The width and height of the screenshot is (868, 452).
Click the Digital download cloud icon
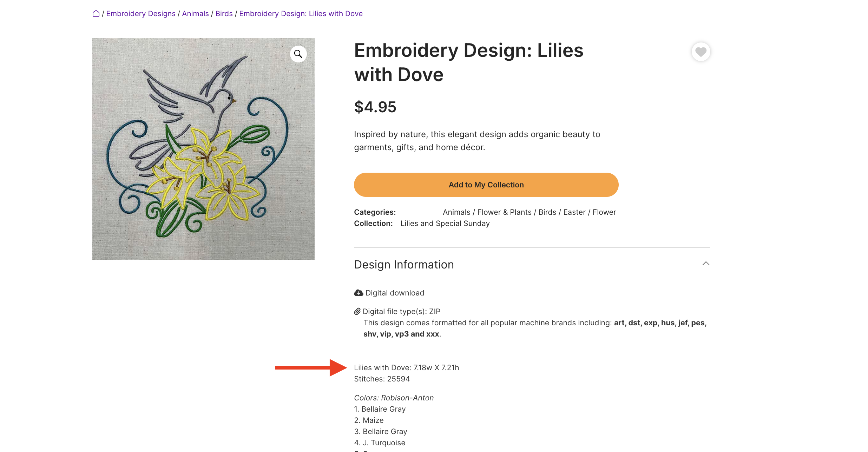tap(359, 293)
